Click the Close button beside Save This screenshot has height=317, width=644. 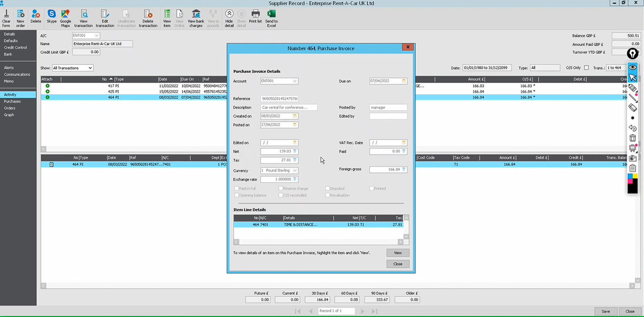tap(630, 311)
